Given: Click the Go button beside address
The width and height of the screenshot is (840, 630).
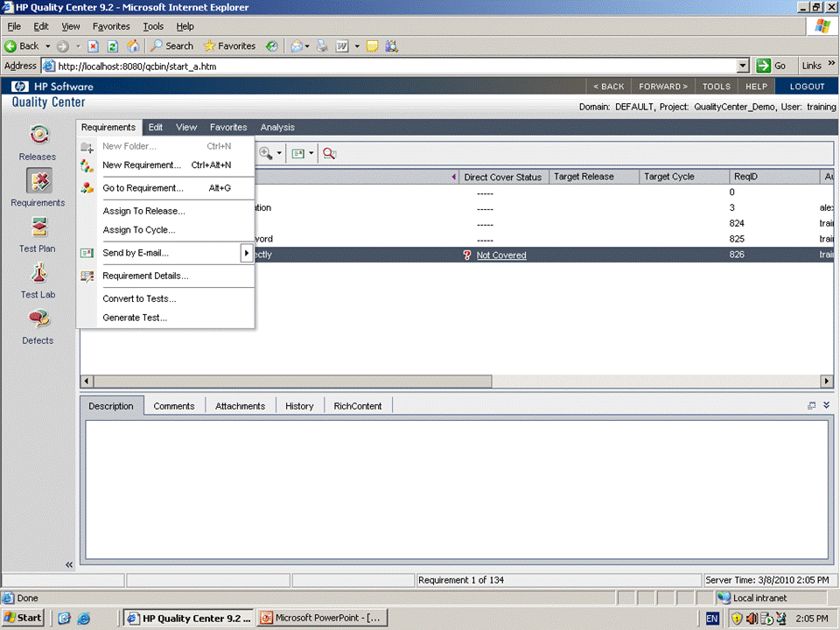Looking at the screenshot, I should (x=772, y=66).
